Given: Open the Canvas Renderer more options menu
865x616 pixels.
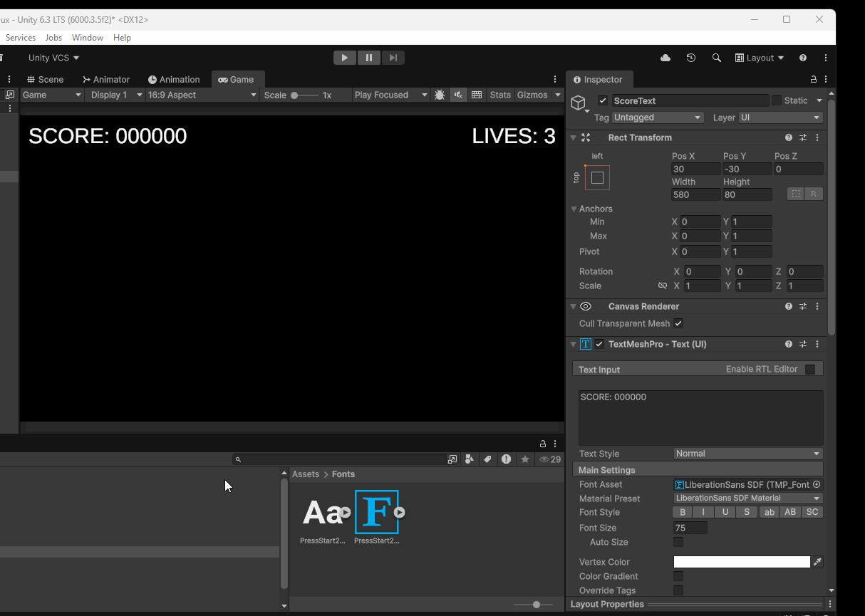Looking at the screenshot, I should pyautogui.click(x=817, y=306).
